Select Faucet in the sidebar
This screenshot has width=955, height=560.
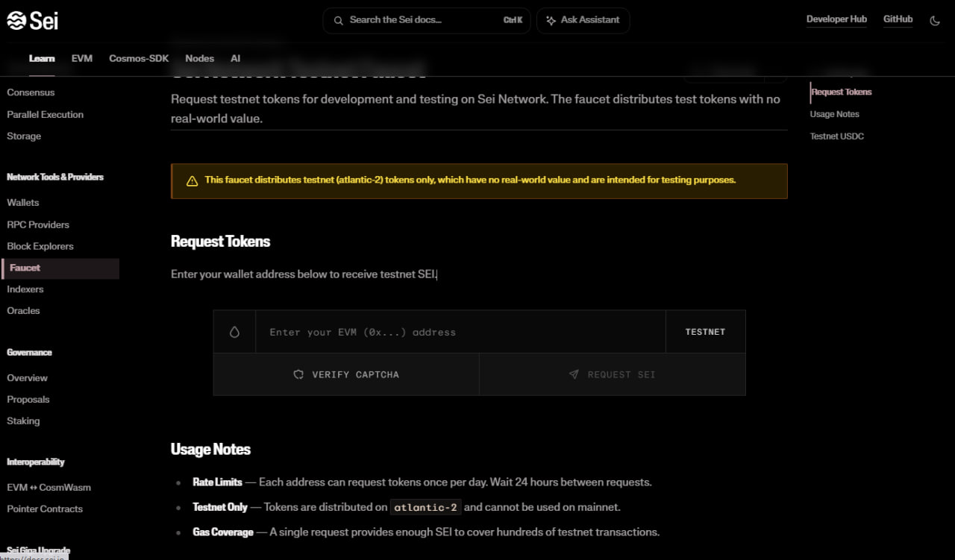click(60, 268)
